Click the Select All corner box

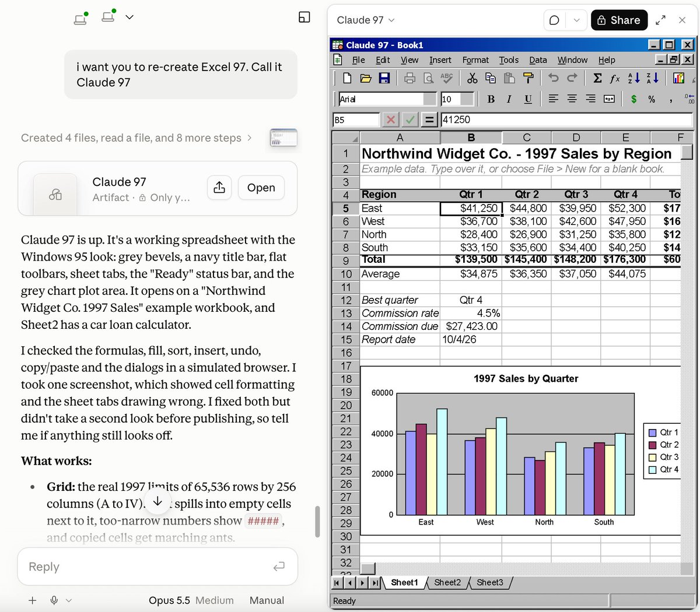coord(346,138)
